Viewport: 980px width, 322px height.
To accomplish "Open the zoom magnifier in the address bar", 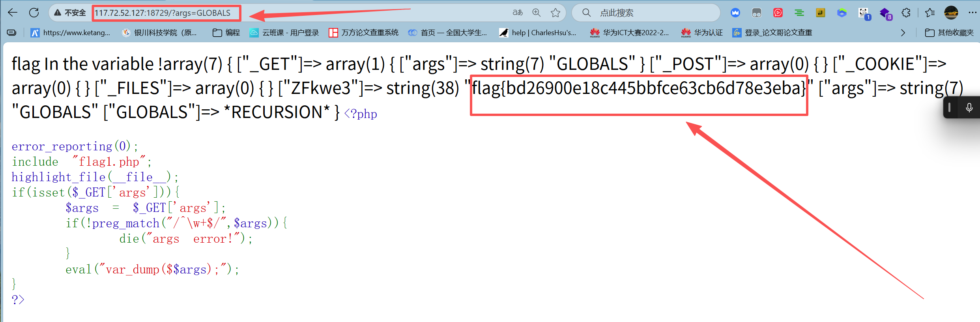I will (x=537, y=13).
